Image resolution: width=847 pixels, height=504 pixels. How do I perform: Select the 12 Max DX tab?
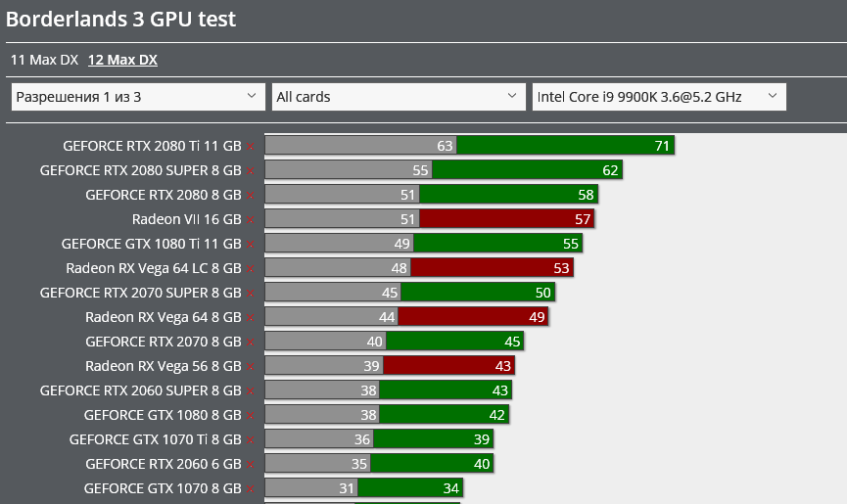point(122,60)
